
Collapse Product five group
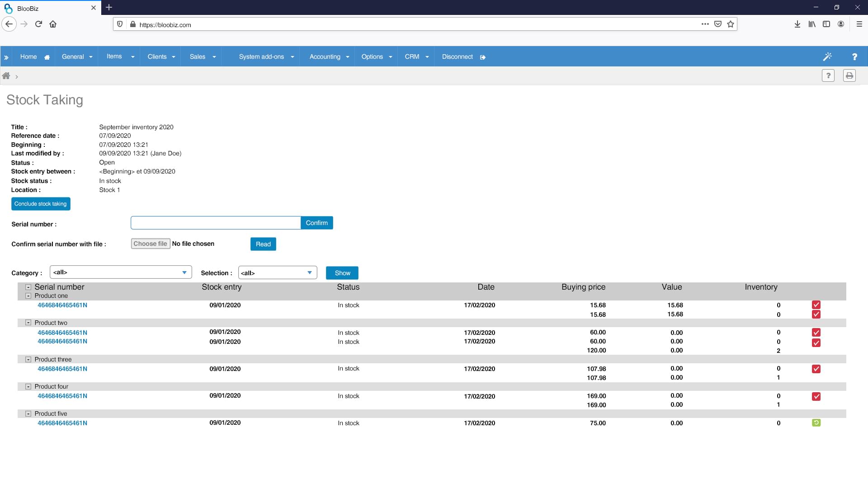[28, 414]
